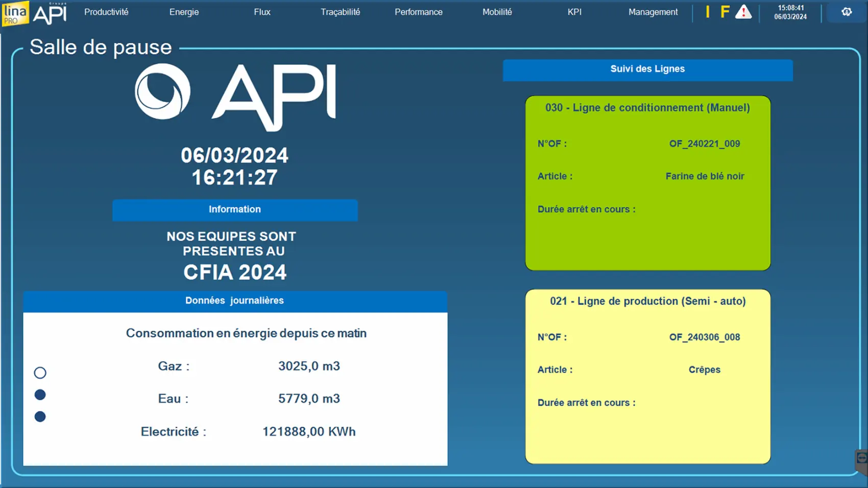Viewport: 868px width, 488px height.
Task: Click the large API swirl logo
Action: tap(162, 92)
